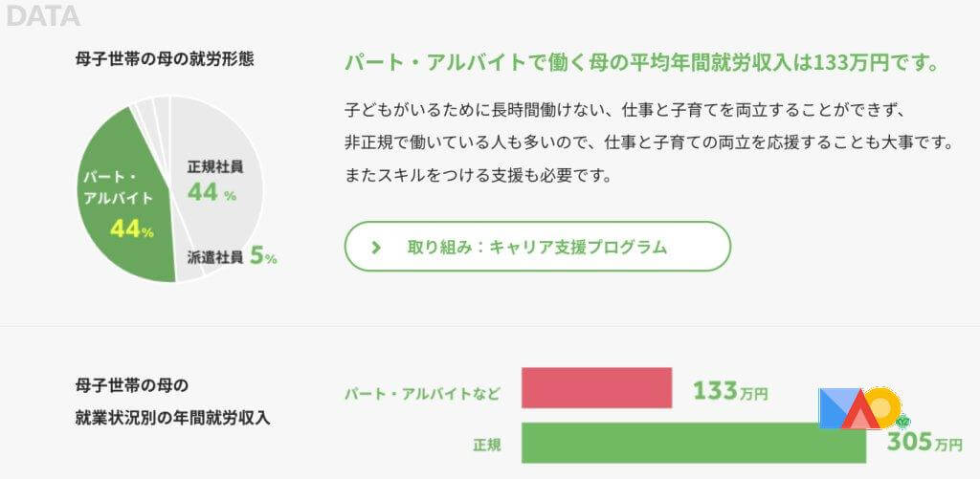Click the red パート・アルバイトなど income bar
The image size is (980, 479).
596,388
